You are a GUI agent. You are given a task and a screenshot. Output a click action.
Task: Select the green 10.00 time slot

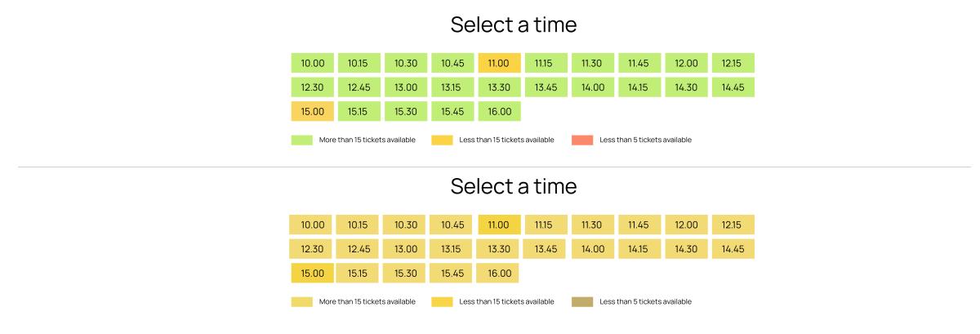[x=312, y=63]
